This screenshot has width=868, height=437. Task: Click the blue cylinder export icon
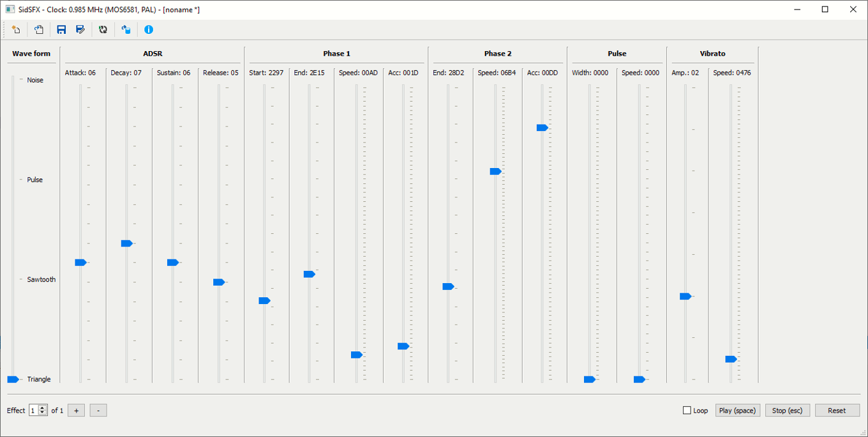126,29
